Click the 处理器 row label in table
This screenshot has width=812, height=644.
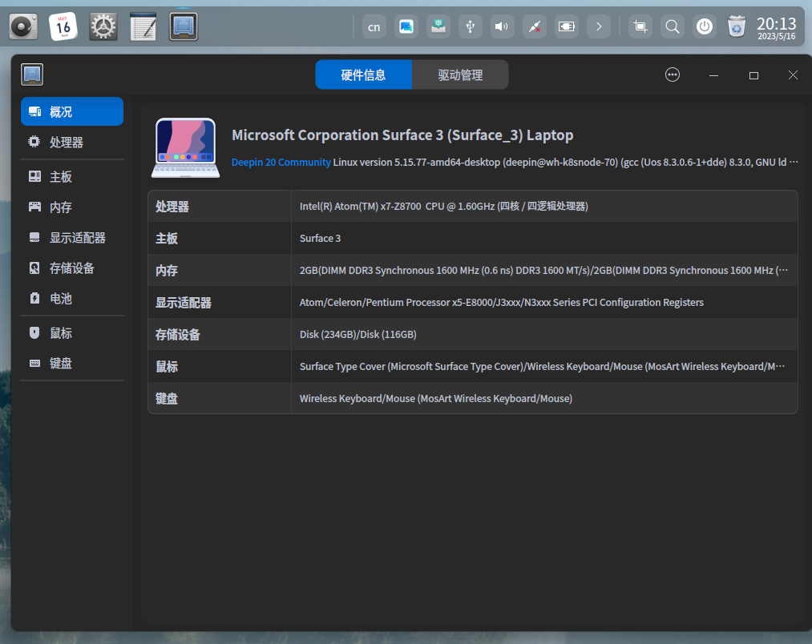(172, 207)
